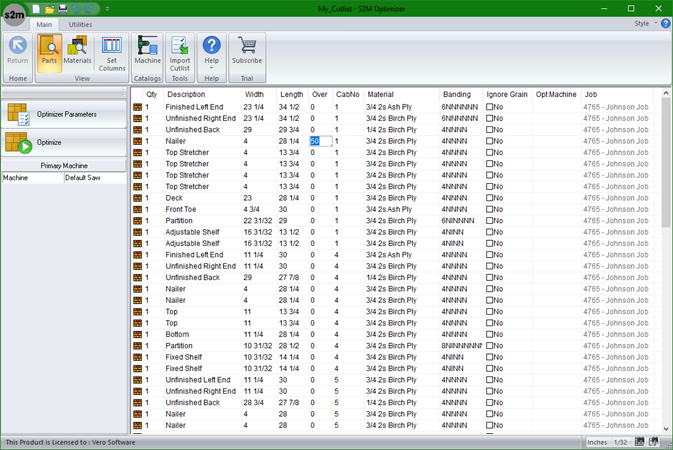This screenshot has width=673, height=450.
Task: Click the Primary Machine header
Action: (64, 166)
